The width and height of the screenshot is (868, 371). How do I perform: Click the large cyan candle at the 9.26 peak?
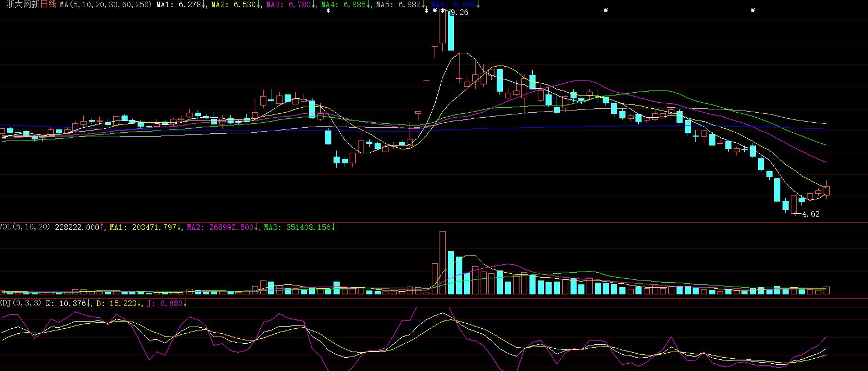[x=451, y=31]
